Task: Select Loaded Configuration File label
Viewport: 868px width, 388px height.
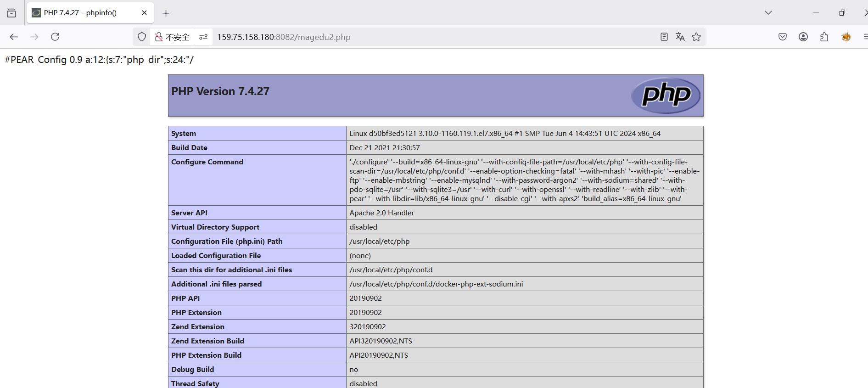Action: coord(216,256)
